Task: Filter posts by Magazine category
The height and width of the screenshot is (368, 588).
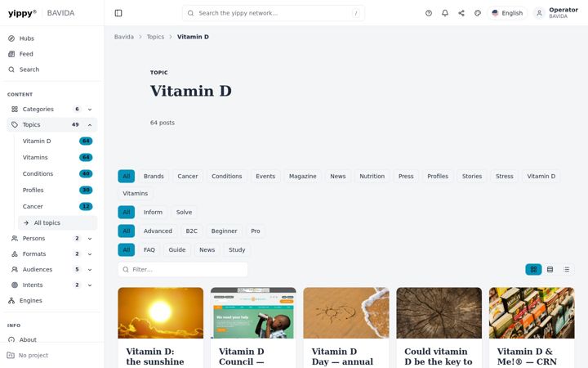Action: click(303, 176)
